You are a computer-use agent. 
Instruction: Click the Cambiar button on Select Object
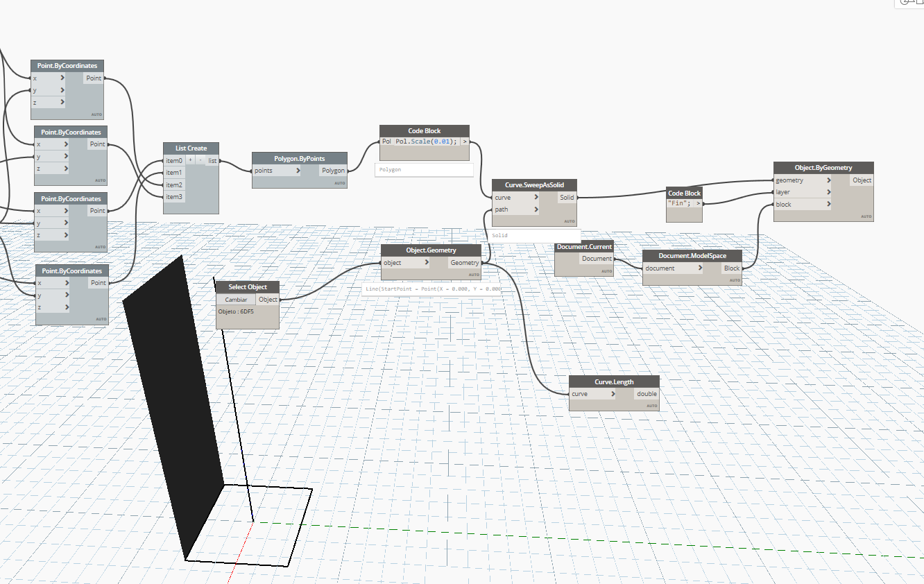(236, 300)
